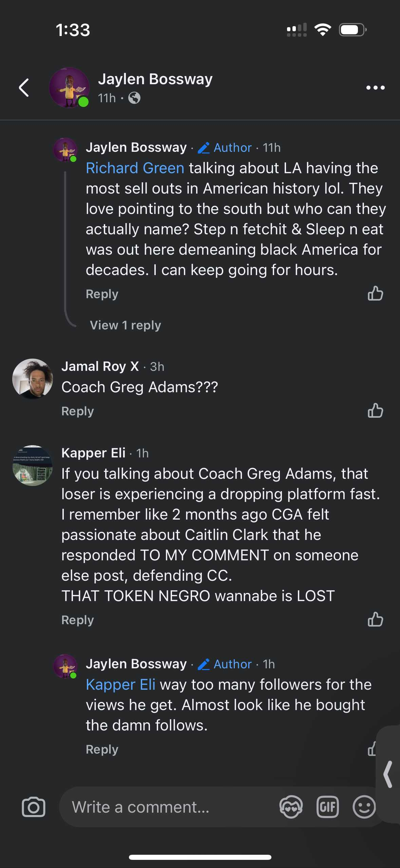Open the emoji smiley picker

pos(364,807)
